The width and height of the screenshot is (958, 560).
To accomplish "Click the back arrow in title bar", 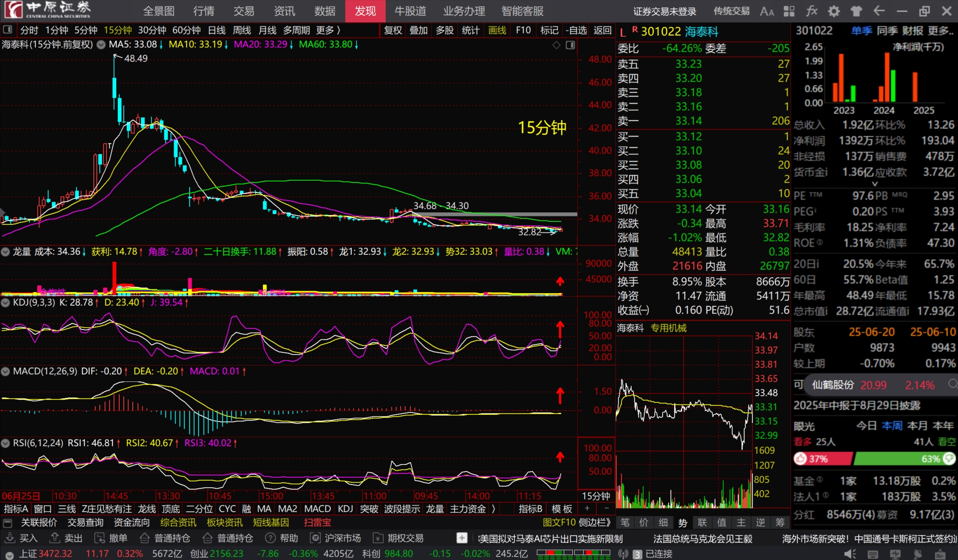I will click(x=879, y=11).
